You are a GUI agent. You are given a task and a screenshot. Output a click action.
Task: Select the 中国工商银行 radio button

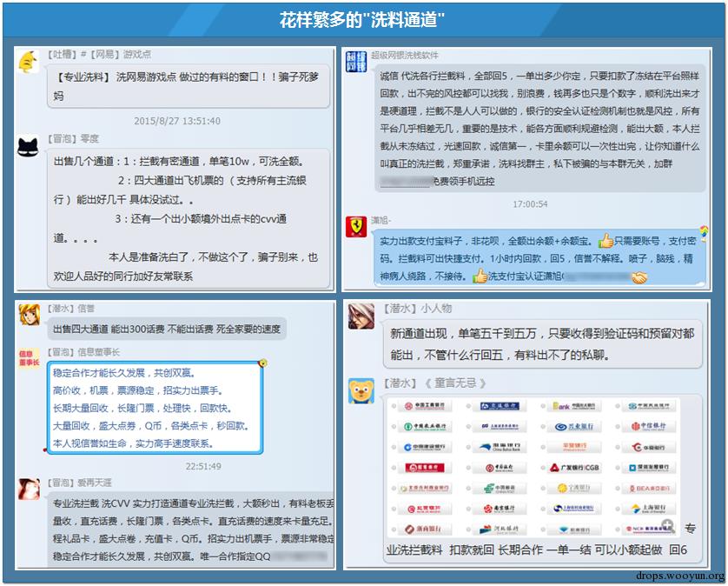click(393, 406)
